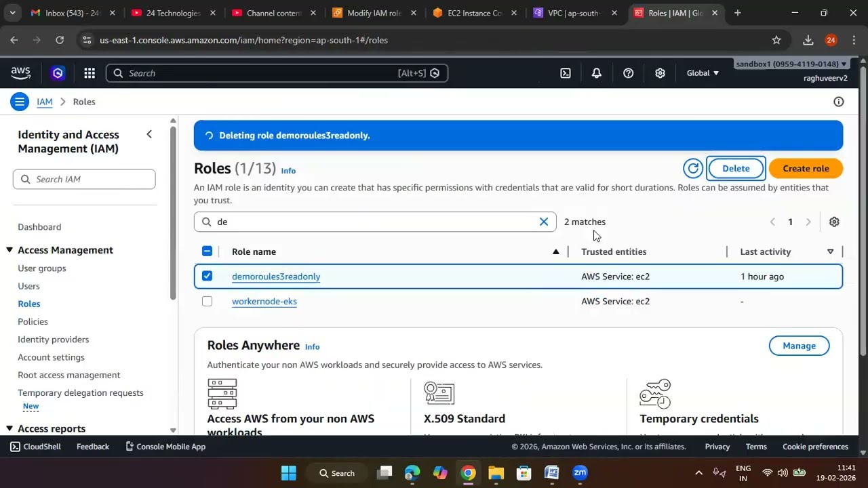Screen dimensions: 868x488
Task: Open the Chrome tab search dropdown
Action: (12, 13)
